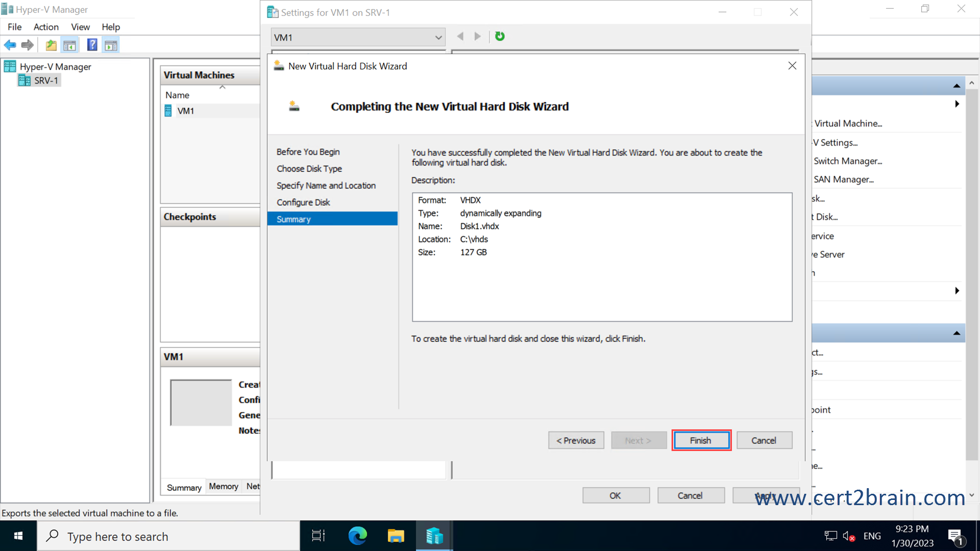The image size is (980, 551).
Task: Click the Previous button in the wizard
Action: pyautogui.click(x=576, y=440)
